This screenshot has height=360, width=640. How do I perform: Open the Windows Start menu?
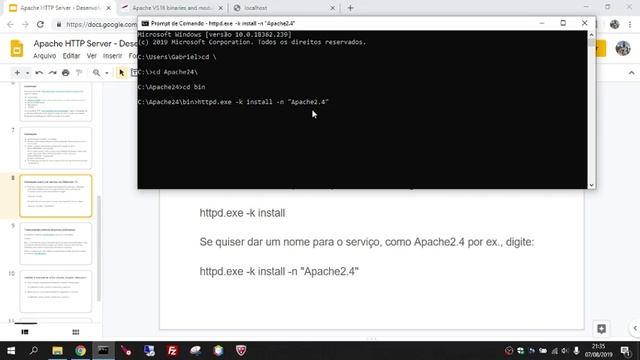tap(11, 351)
